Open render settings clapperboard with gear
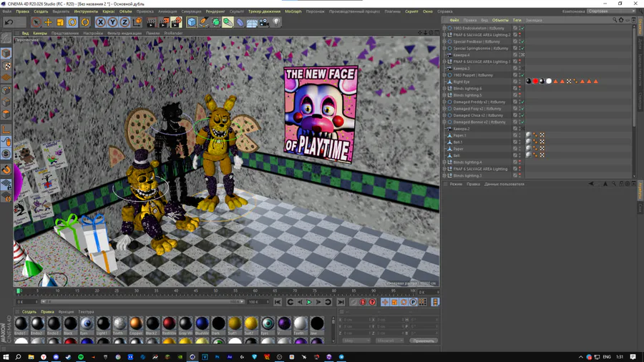 176,22
